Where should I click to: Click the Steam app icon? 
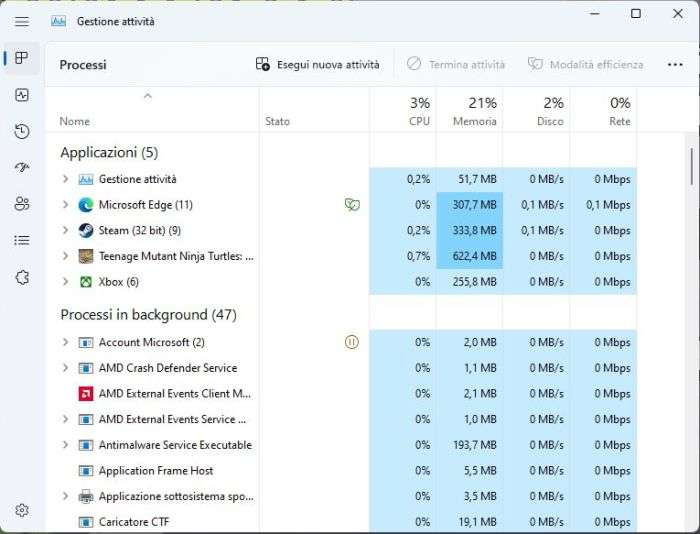(x=86, y=230)
